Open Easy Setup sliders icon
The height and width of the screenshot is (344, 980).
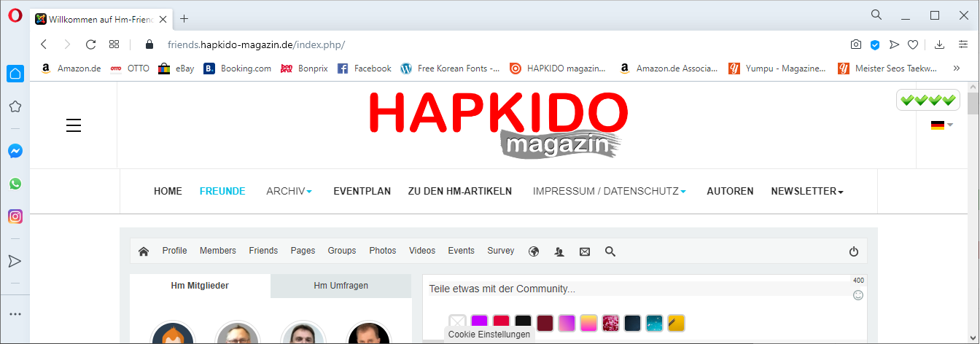(x=963, y=44)
